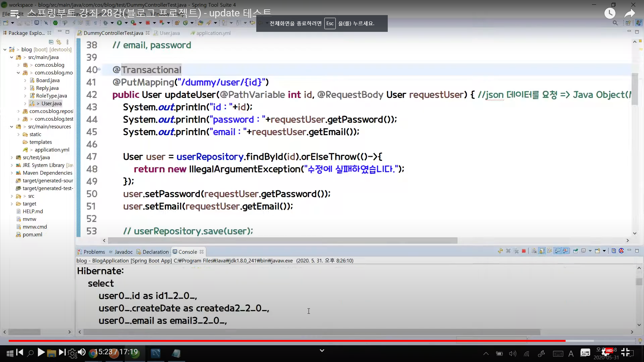
Task: Click the YouTube share arrow icon
Action: [630, 13]
